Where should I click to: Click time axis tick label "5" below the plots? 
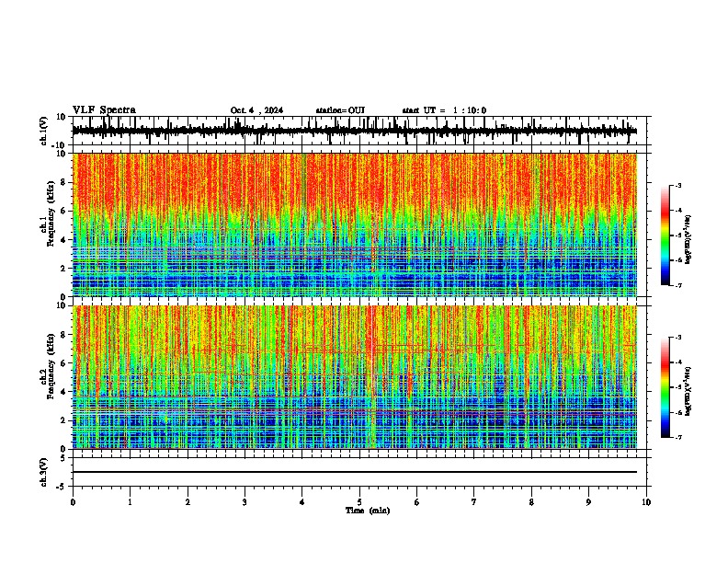pos(359,502)
